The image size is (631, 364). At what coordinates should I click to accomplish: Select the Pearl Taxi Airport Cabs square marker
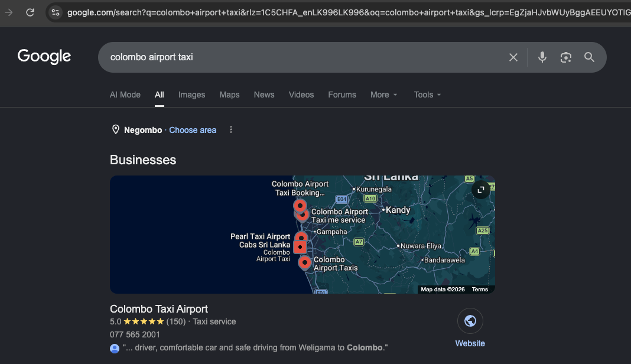[x=300, y=247]
